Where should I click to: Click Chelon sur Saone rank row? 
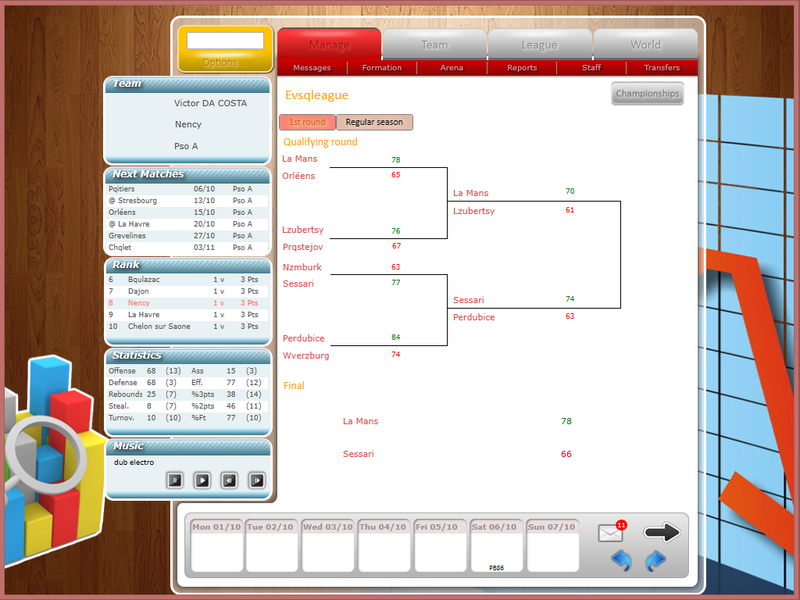tap(187, 327)
